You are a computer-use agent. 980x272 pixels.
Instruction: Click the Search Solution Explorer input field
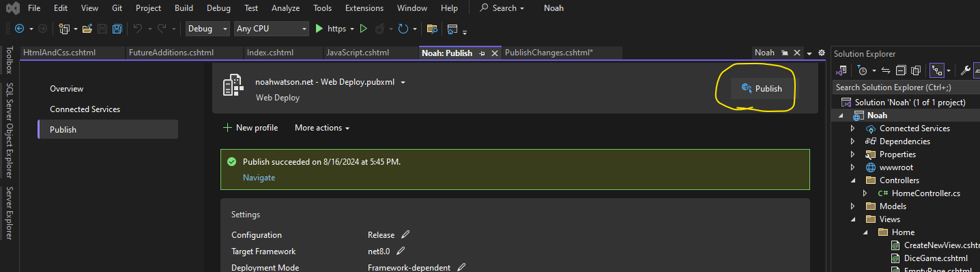pos(906,87)
